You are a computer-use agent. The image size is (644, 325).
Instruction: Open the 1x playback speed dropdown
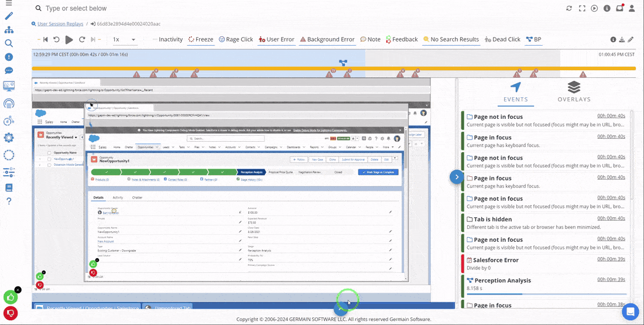click(124, 39)
